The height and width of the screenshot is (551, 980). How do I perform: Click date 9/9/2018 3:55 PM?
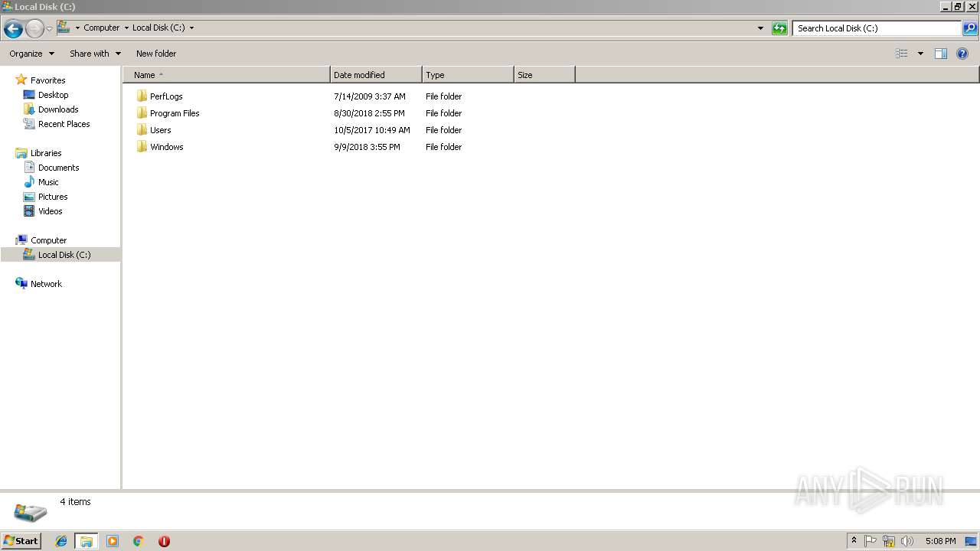point(367,147)
